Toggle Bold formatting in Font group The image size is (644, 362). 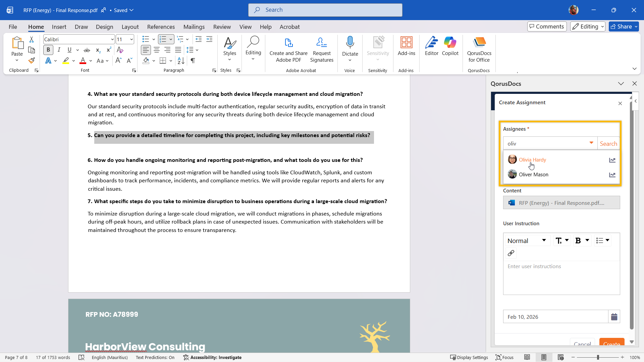click(x=48, y=50)
